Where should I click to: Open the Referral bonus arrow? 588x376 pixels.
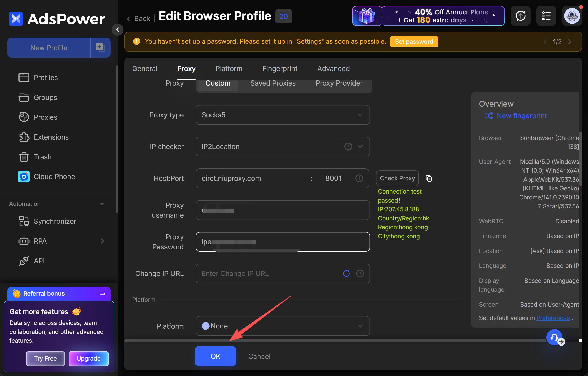click(103, 294)
